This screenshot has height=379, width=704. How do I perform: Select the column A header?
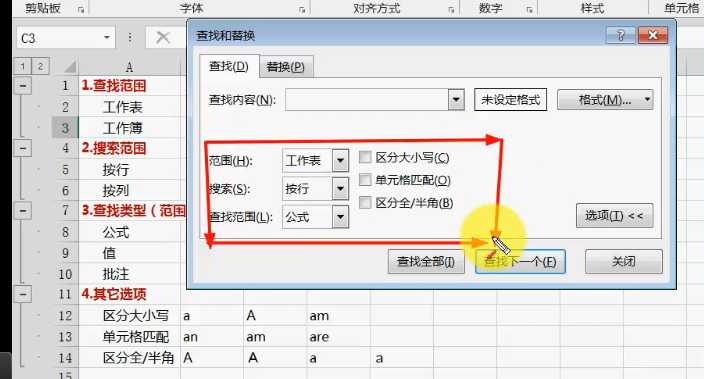click(129, 67)
